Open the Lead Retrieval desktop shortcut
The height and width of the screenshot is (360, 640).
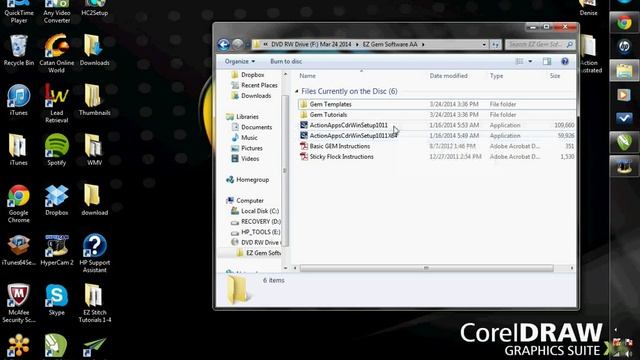pos(57,103)
